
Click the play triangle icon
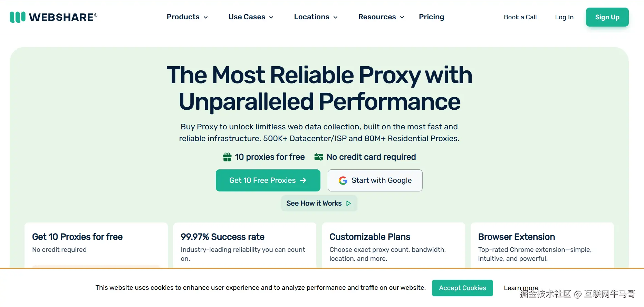pyautogui.click(x=349, y=204)
